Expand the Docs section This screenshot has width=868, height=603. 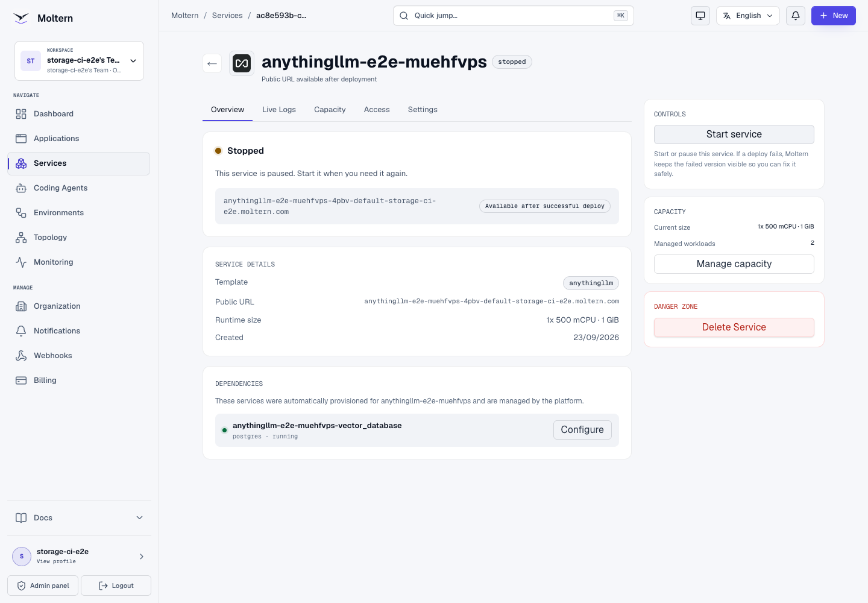79,518
